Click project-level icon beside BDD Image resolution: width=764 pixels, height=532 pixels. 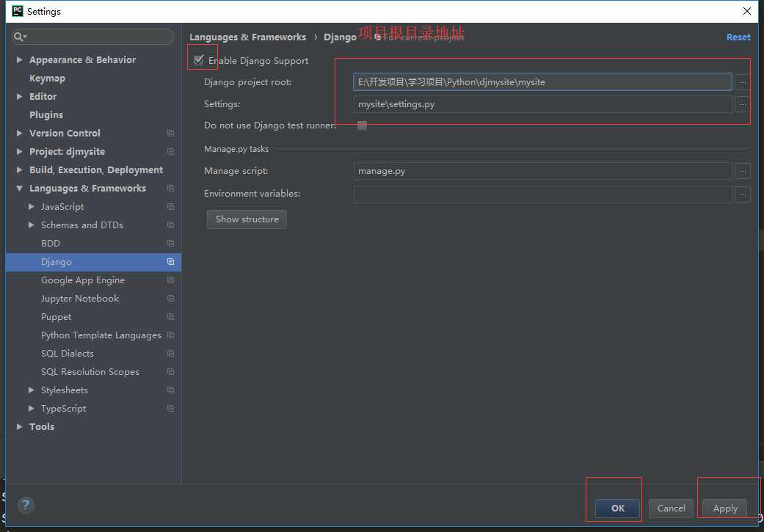pyautogui.click(x=170, y=244)
